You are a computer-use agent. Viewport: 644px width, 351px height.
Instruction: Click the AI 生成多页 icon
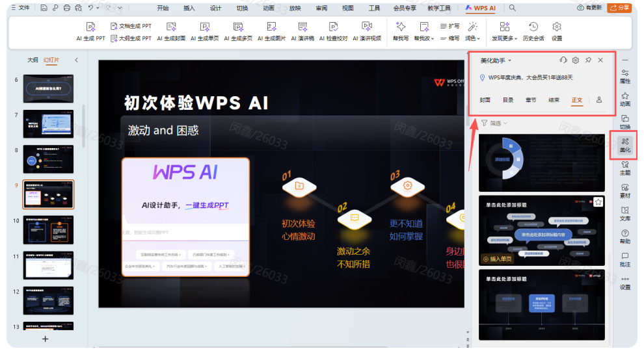point(238,27)
